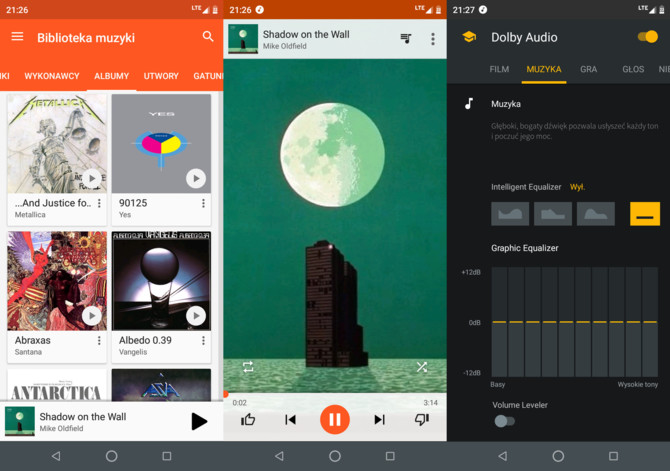Play the Abraxas album via overlay button
670x471 pixels.
[x=91, y=316]
